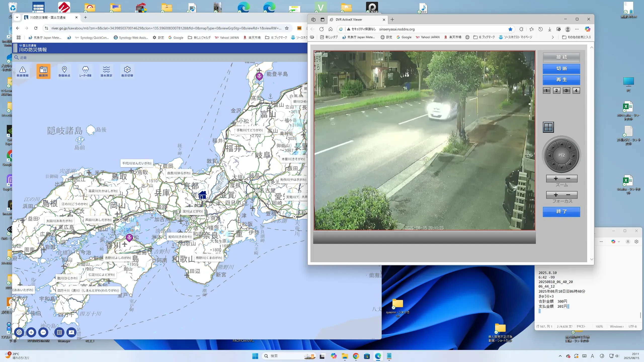The height and width of the screenshot is (362, 644).
Task: Click the quad-split view icon in DVR viewer
Action: coord(548,127)
